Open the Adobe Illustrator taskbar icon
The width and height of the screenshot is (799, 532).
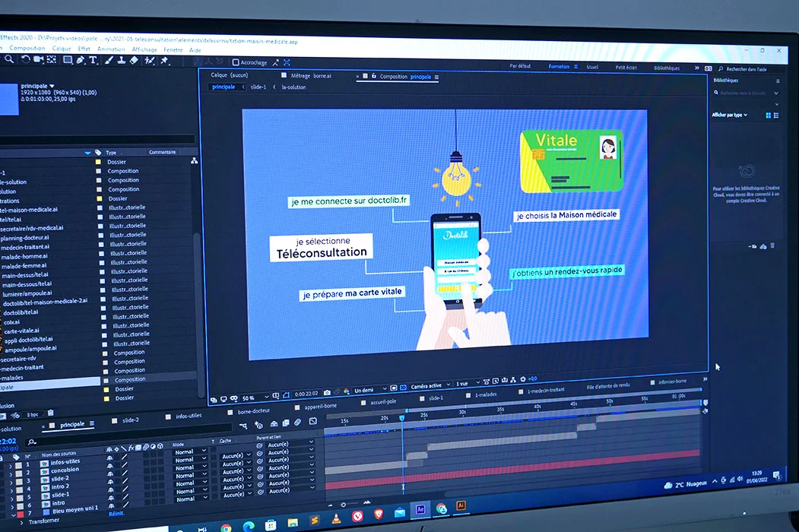461,505
